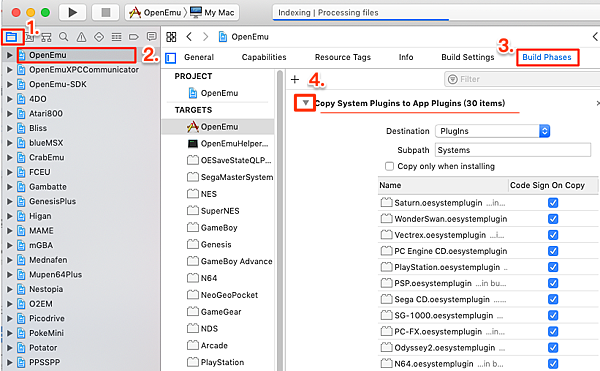Expand the OpenEmu project in navigator

(10, 55)
